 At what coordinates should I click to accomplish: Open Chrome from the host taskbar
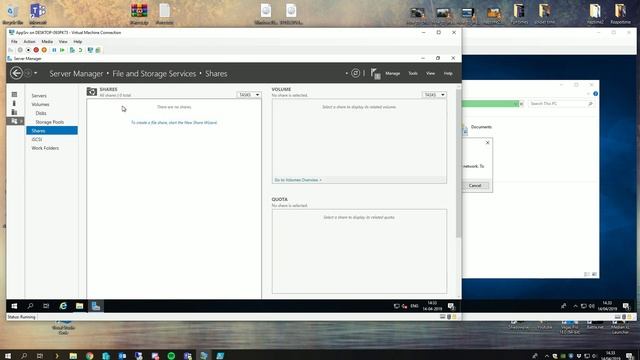pyautogui.click(x=89, y=356)
